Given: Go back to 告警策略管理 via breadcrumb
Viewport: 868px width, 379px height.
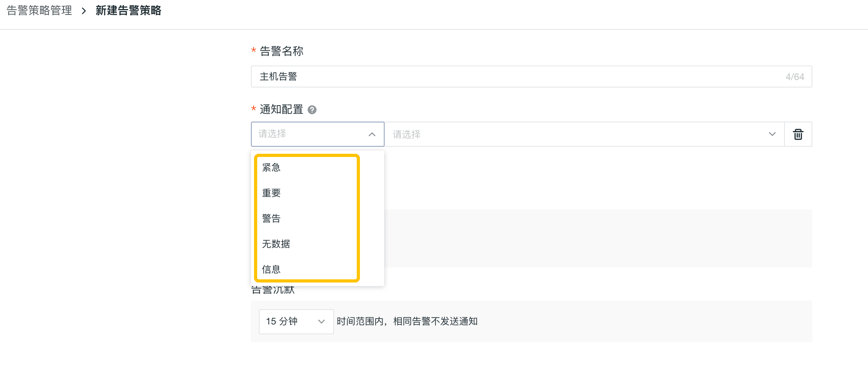Looking at the screenshot, I should 39,11.
